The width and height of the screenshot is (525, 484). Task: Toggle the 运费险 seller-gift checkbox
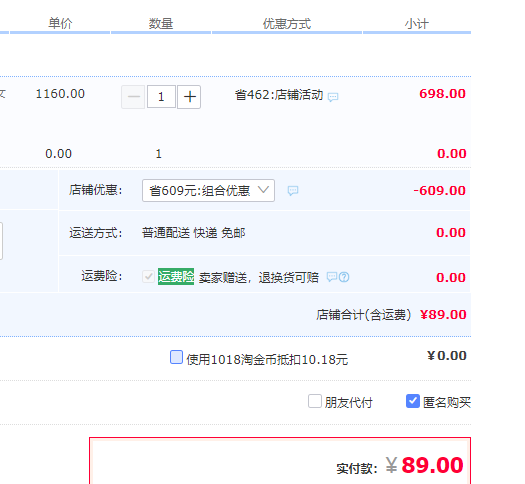point(148,277)
